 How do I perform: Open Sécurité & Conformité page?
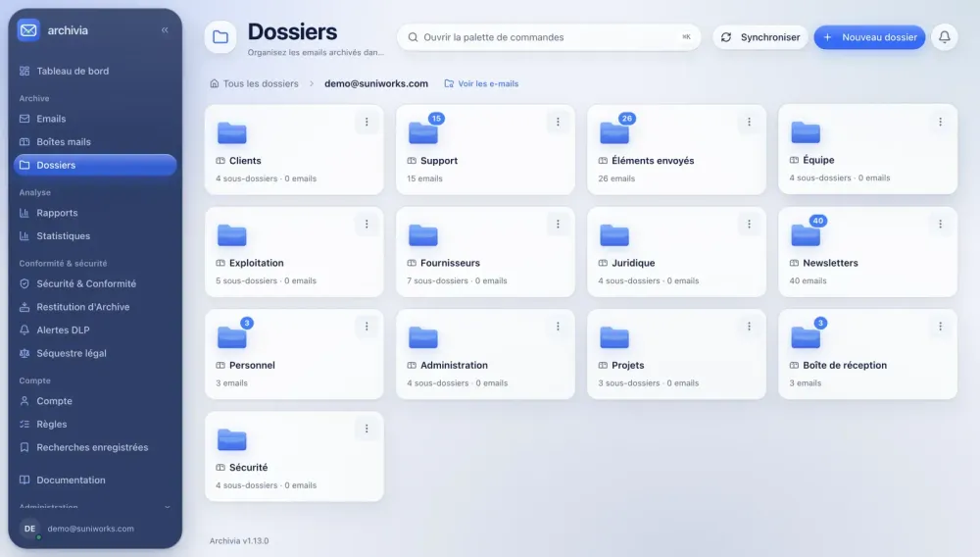coord(95,283)
